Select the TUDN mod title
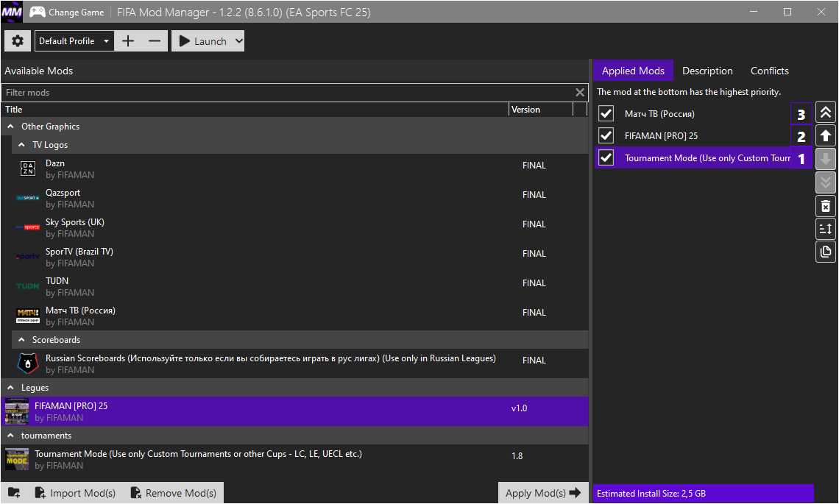 click(x=57, y=281)
